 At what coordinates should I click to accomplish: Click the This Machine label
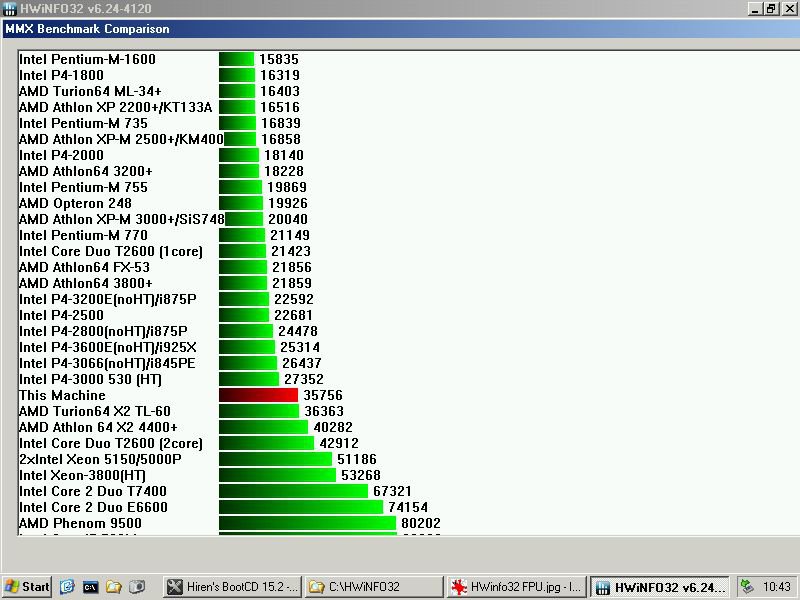click(62, 395)
